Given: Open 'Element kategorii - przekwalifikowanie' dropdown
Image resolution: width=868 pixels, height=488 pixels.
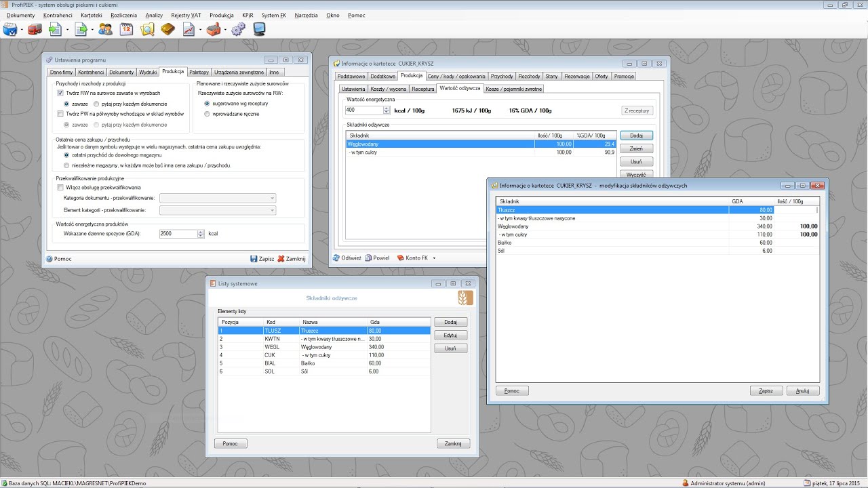Looking at the screenshot, I should coord(217,210).
